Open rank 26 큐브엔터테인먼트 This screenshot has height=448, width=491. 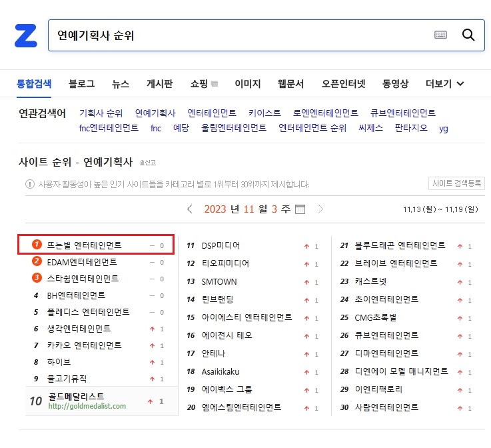coord(386,335)
